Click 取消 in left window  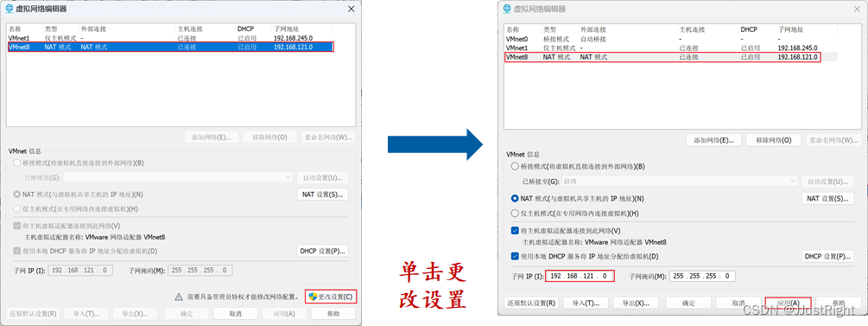(x=235, y=313)
